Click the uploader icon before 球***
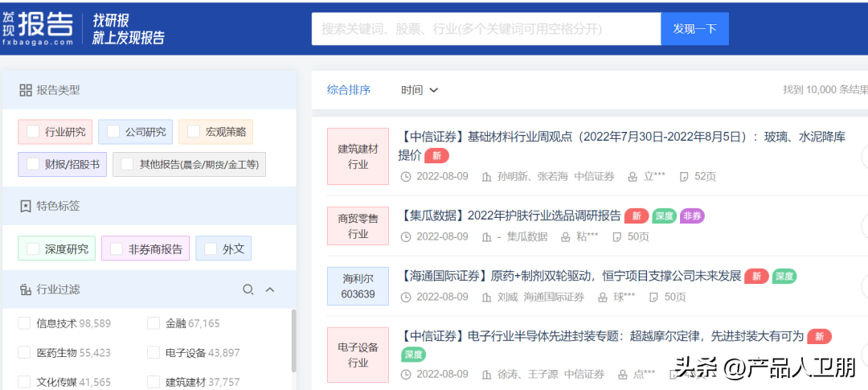 [603, 298]
